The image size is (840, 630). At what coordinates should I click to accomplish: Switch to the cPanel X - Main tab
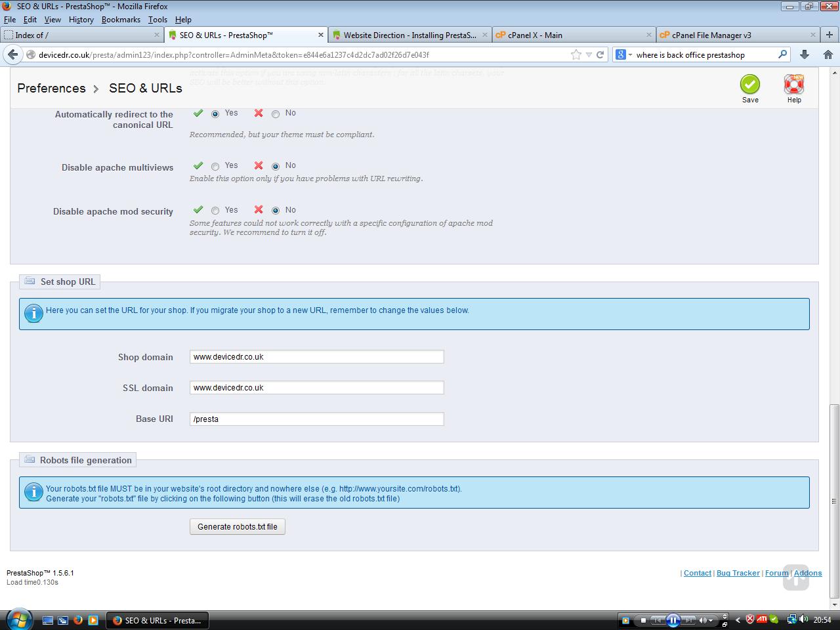pyautogui.click(x=574, y=35)
